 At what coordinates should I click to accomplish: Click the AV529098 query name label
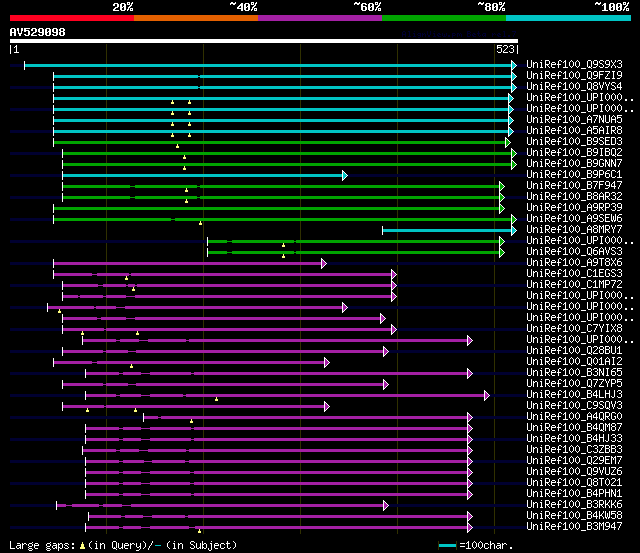(x=38, y=32)
